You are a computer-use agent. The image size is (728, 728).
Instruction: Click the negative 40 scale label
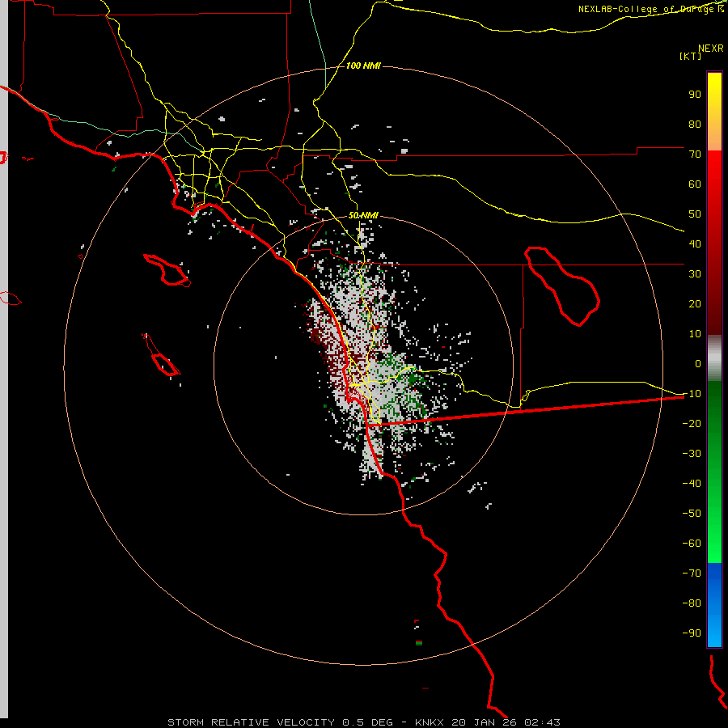click(692, 484)
